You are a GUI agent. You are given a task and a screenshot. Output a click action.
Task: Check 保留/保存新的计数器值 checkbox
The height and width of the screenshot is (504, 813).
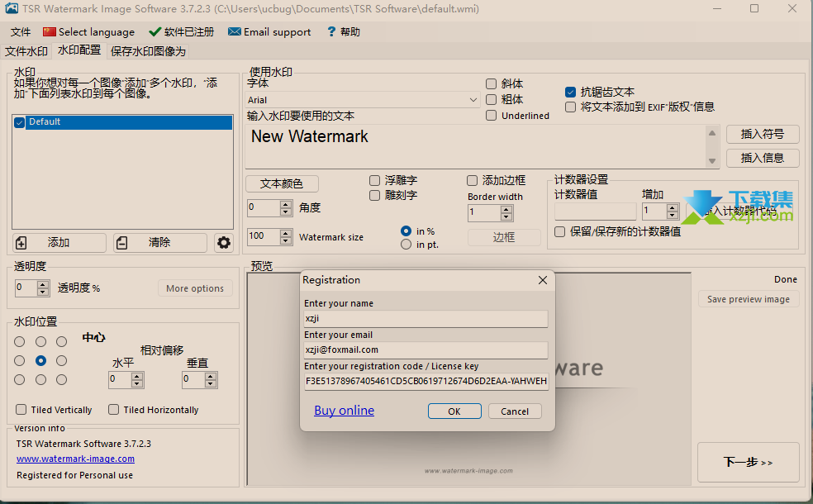click(x=559, y=232)
